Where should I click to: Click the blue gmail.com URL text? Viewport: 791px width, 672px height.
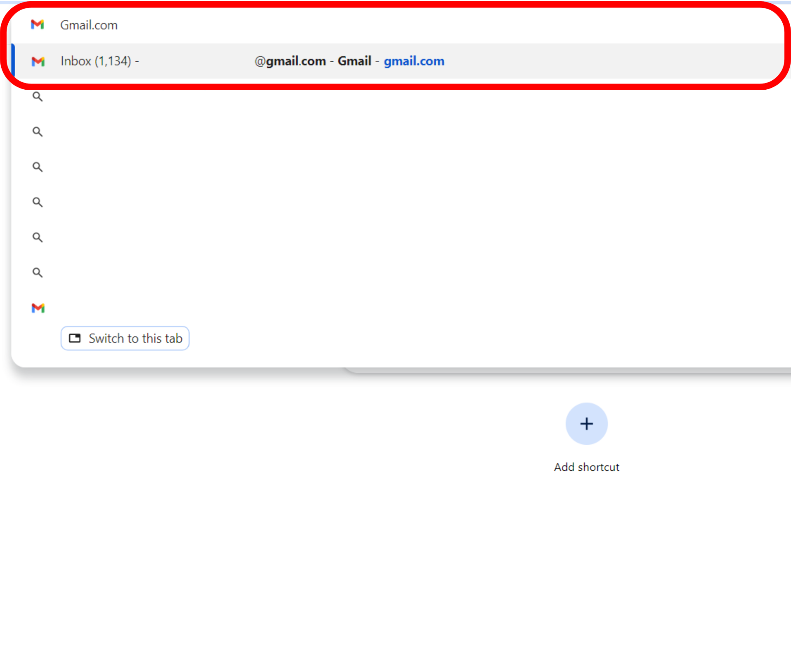click(414, 61)
